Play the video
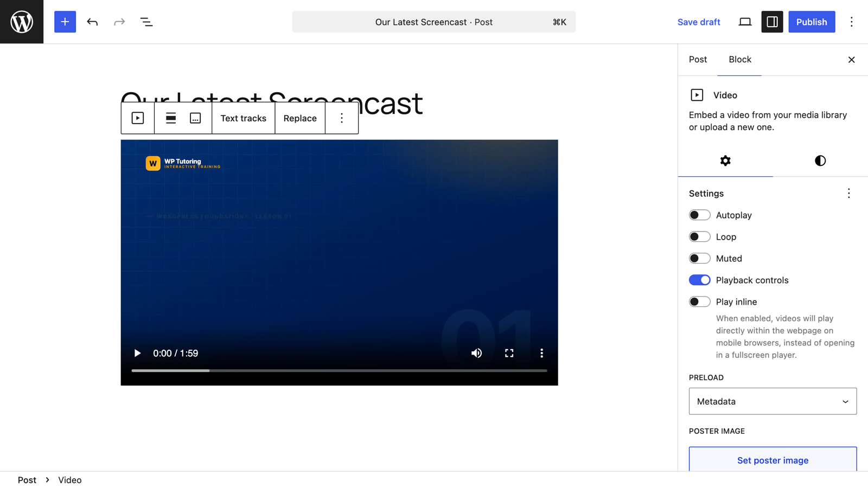Screen dimensions: 868x488 point(137,353)
